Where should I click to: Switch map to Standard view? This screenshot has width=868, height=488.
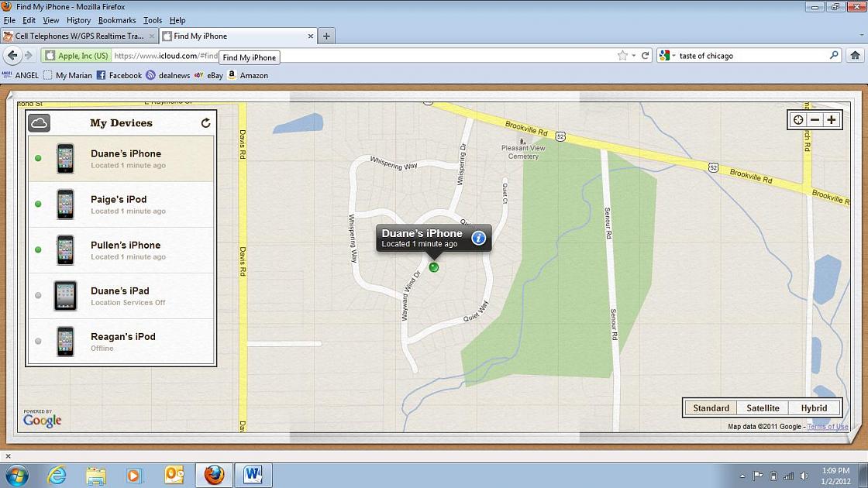(x=711, y=408)
